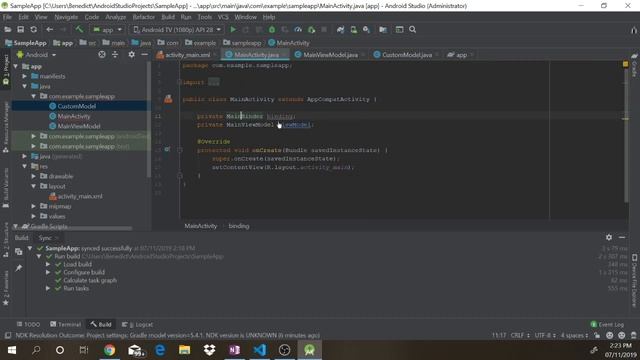
Task: Click the Build tool window button
Action: click(101, 324)
